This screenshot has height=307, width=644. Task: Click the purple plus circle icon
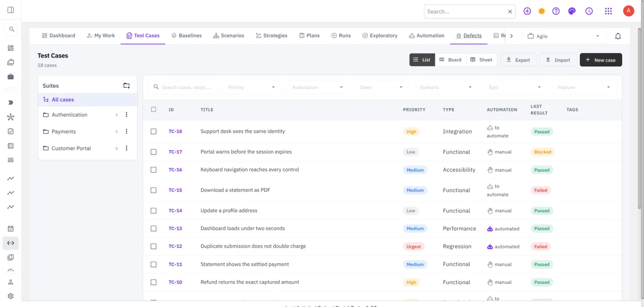click(x=527, y=11)
